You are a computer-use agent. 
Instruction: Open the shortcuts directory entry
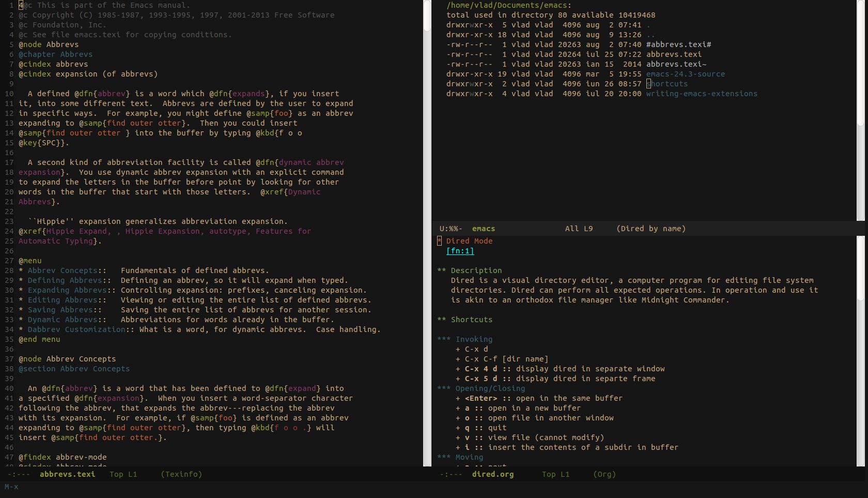667,84
